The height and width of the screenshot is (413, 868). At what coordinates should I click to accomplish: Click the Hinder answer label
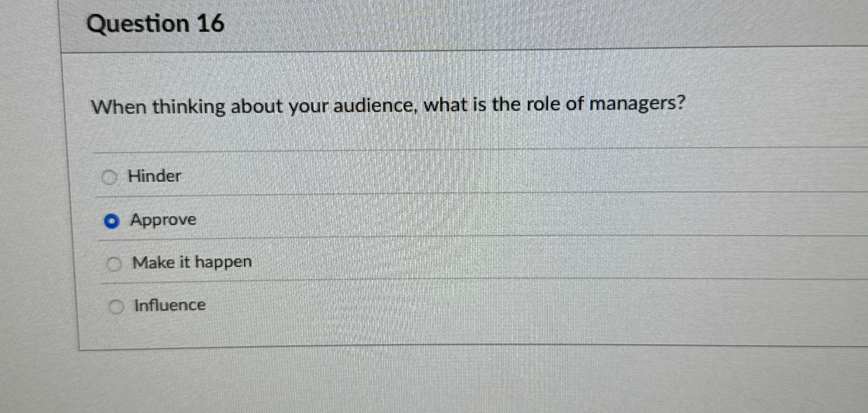tap(154, 176)
